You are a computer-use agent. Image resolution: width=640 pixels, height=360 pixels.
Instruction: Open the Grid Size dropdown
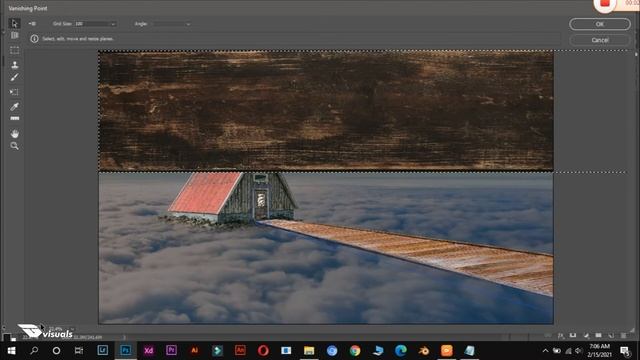(95, 24)
